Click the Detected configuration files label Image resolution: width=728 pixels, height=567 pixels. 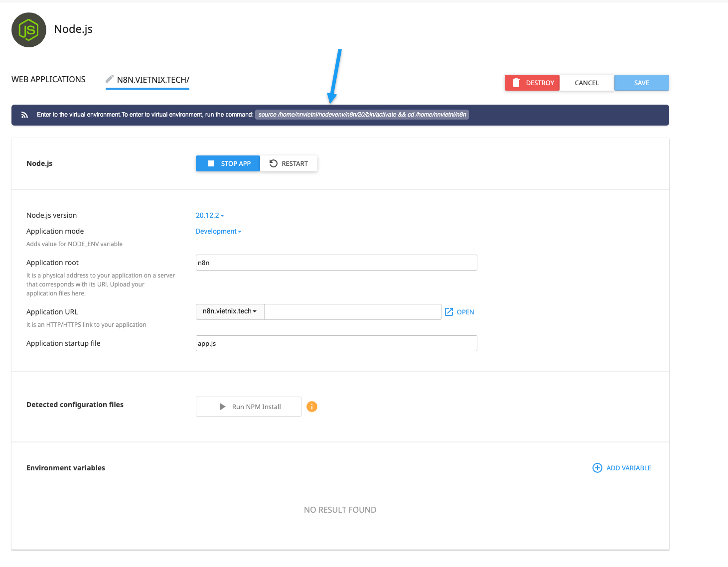coord(75,405)
